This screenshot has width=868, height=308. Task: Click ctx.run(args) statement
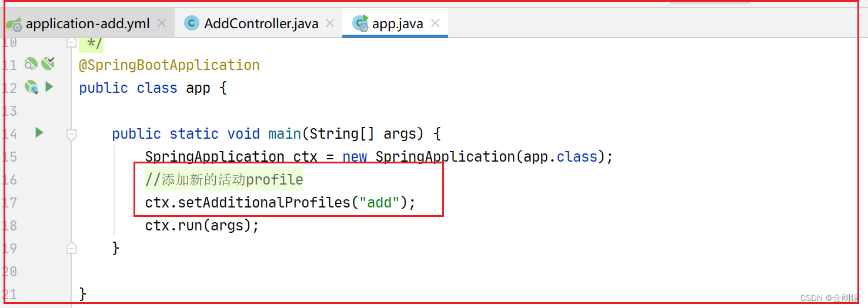(202, 226)
